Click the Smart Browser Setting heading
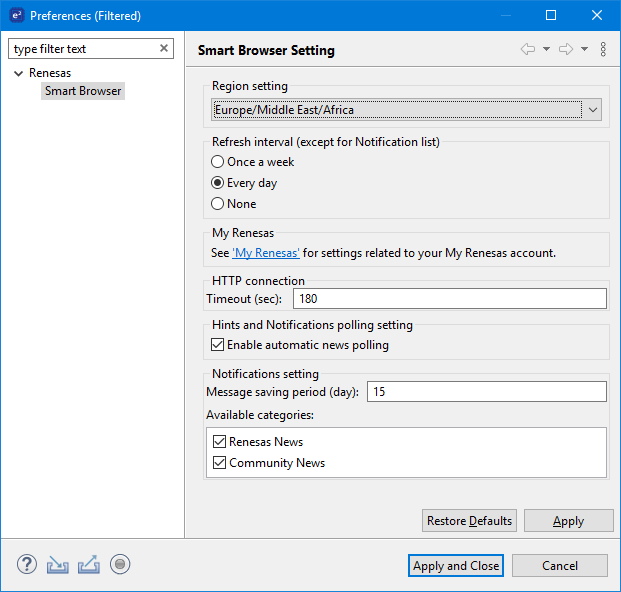The width and height of the screenshot is (621, 592). tap(266, 50)
